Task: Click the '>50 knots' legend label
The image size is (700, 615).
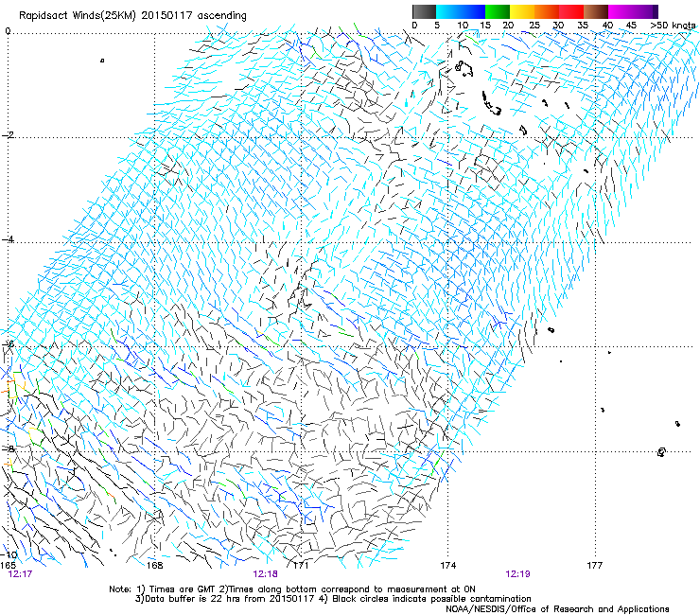Action: (x=673, y=26)
